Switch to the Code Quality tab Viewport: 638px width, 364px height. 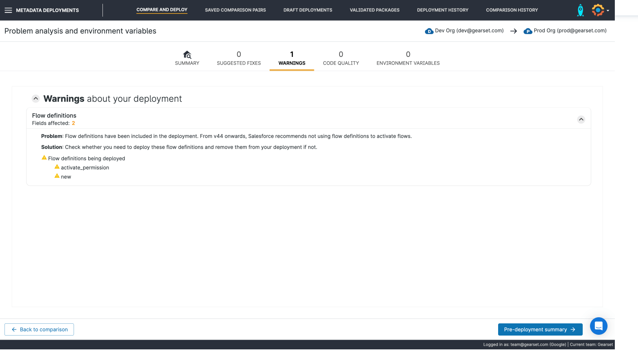(x=341, y=58)
